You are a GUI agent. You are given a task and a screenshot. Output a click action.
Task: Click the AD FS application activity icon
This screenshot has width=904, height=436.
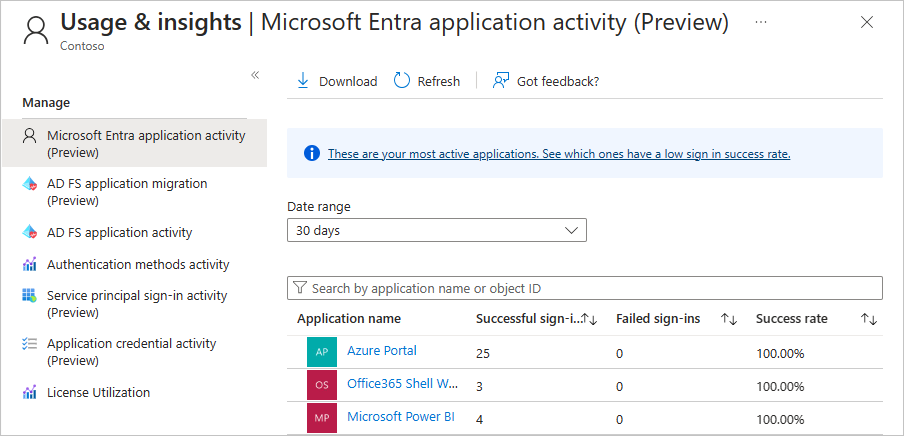[x=29, y=232]
